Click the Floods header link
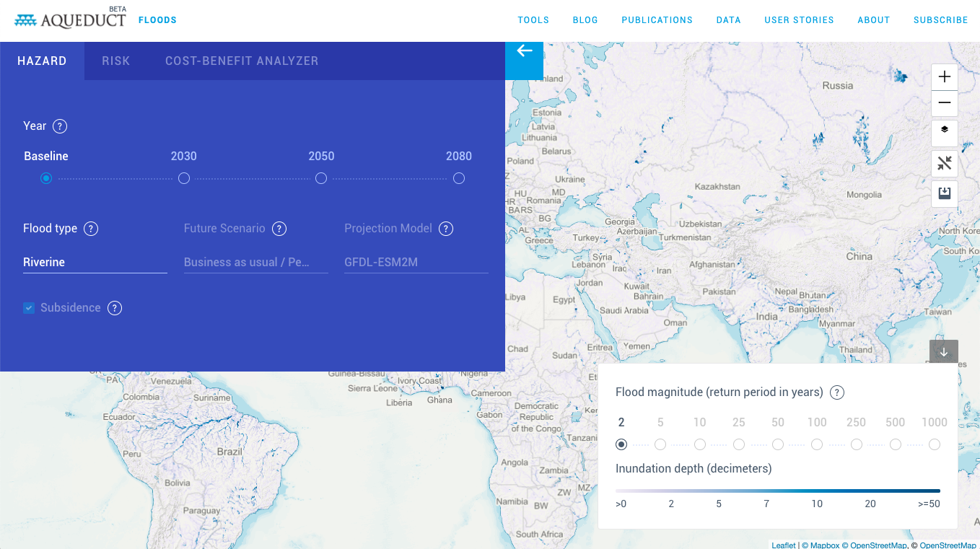980x549 pixels. tap(157, 20)
